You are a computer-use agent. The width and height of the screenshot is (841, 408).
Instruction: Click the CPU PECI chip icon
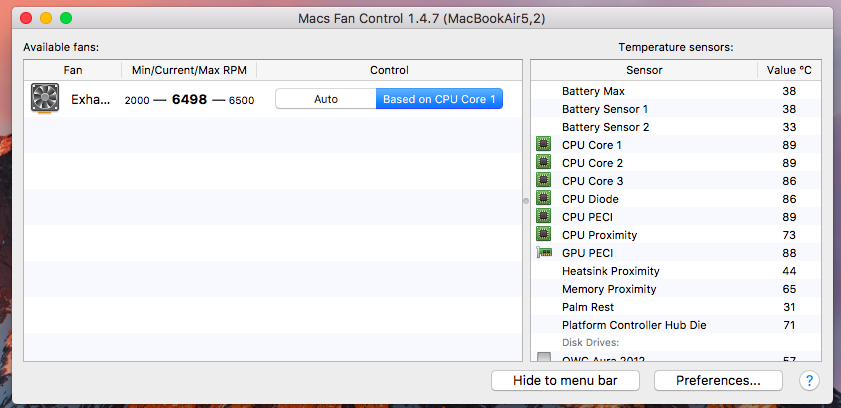543,216
